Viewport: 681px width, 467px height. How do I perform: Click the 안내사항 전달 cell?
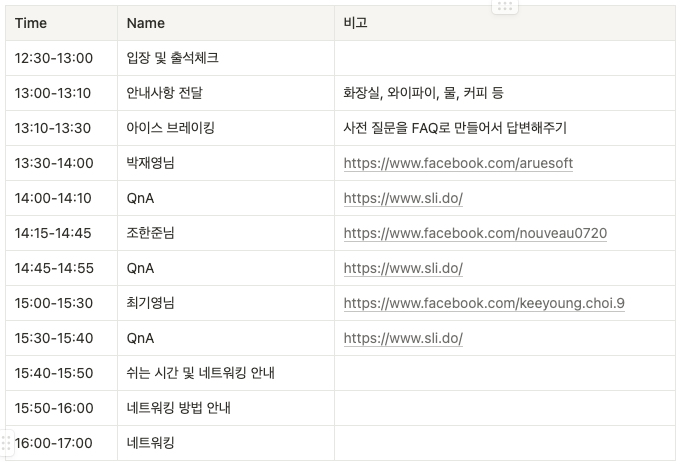click(226, 93)
